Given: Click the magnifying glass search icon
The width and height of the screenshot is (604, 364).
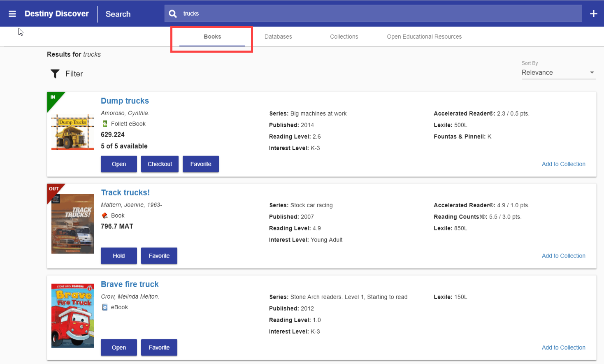Looking at the screenshot, I should click(173, 14).
